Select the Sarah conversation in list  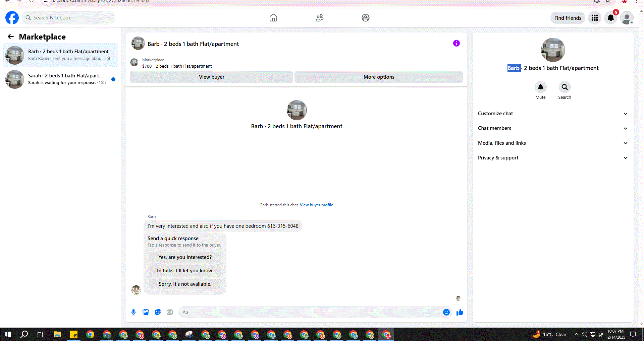point(60,79)
